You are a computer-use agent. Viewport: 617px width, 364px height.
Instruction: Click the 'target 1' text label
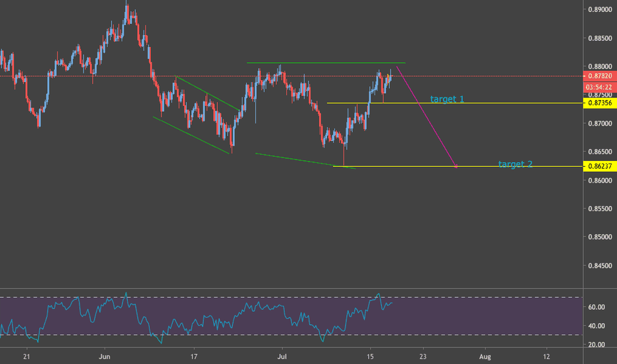pos(447,99)
